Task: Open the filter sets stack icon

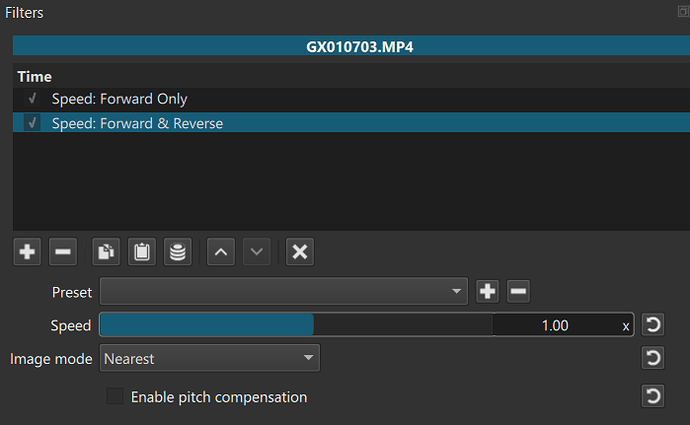Action: click(177, 252)
